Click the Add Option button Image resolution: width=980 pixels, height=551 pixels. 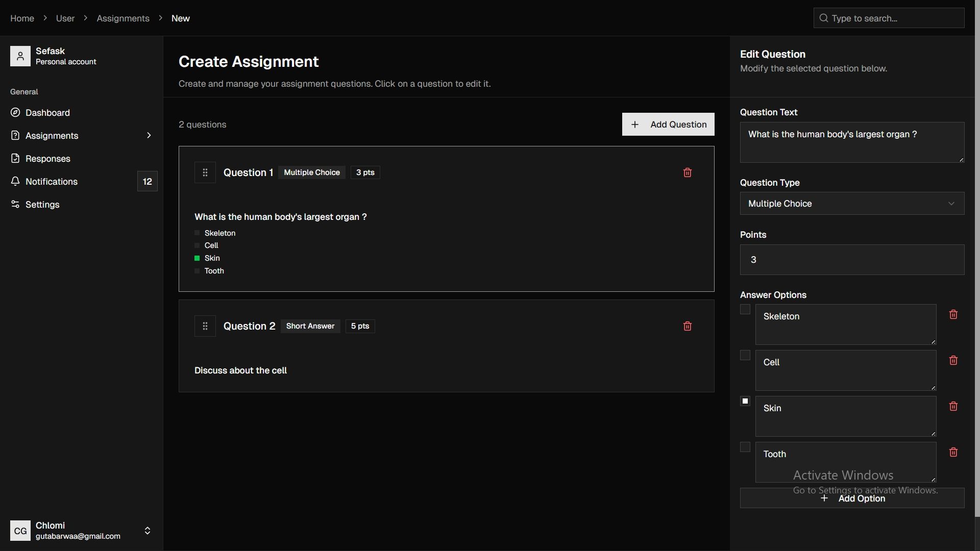point(851,498)
